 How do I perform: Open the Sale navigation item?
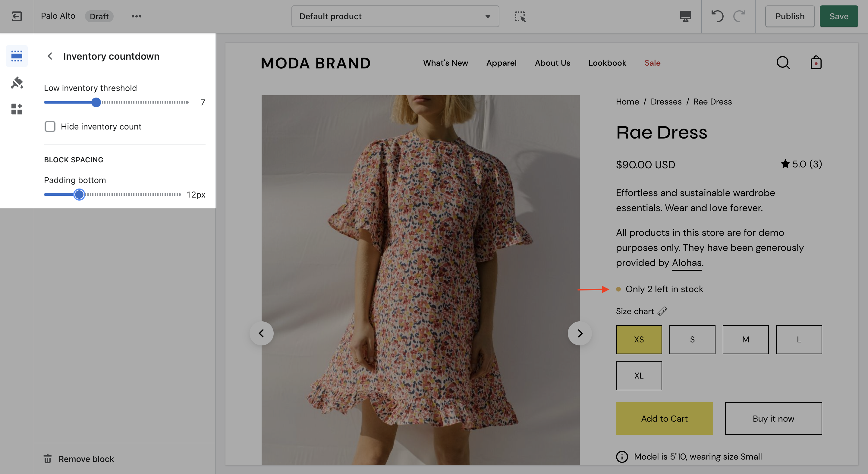point(652,63)
